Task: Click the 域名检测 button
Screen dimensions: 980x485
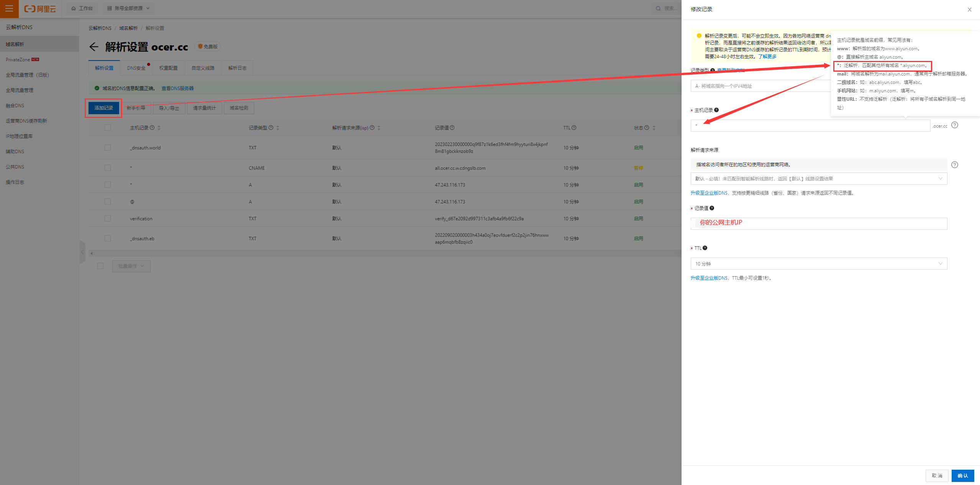Action: point(239,108)
